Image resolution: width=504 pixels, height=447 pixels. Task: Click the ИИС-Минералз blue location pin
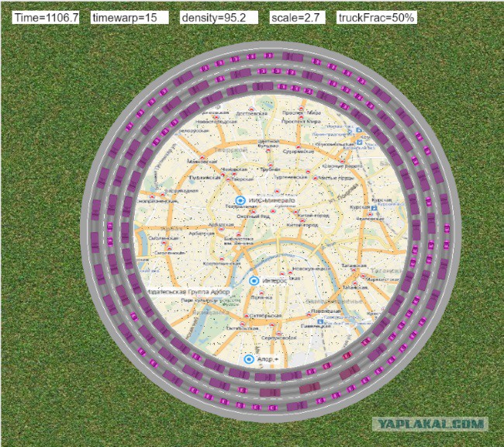[240, 200]
